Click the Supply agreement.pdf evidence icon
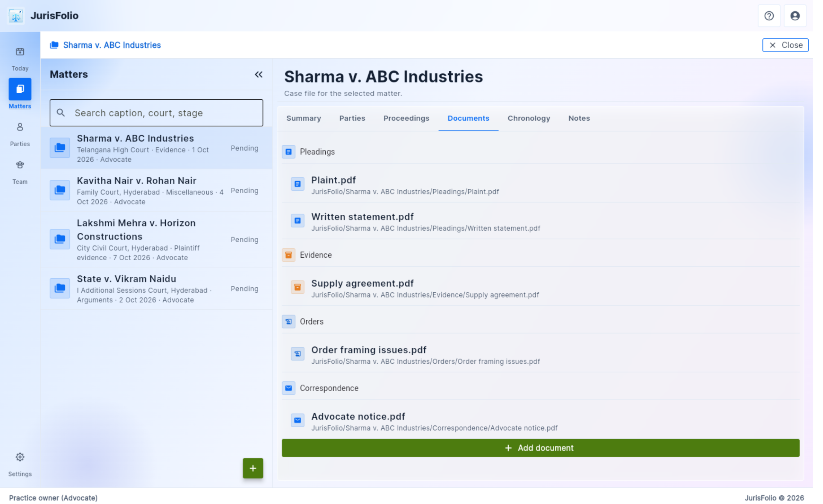 [297, 287]
